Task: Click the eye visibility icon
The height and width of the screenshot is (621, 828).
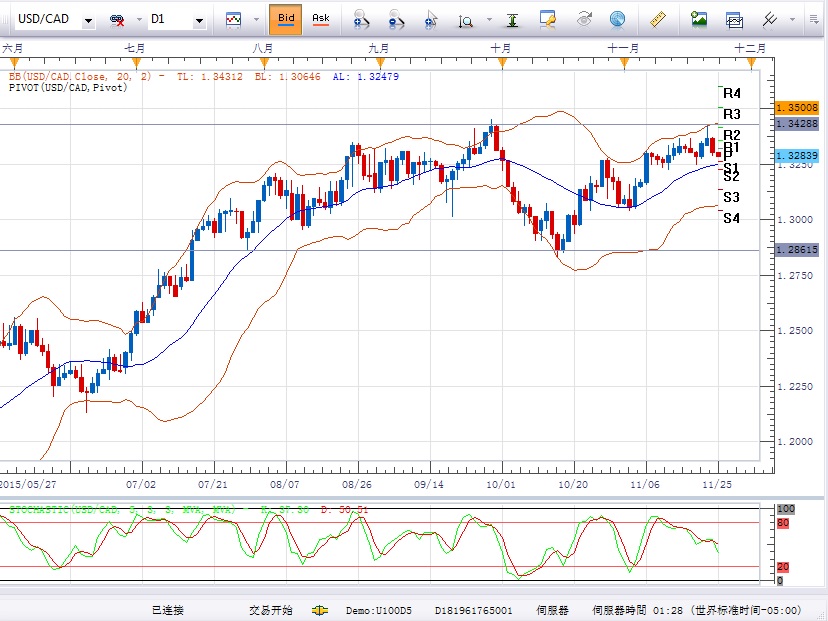Action: click(x=584, y=20)
